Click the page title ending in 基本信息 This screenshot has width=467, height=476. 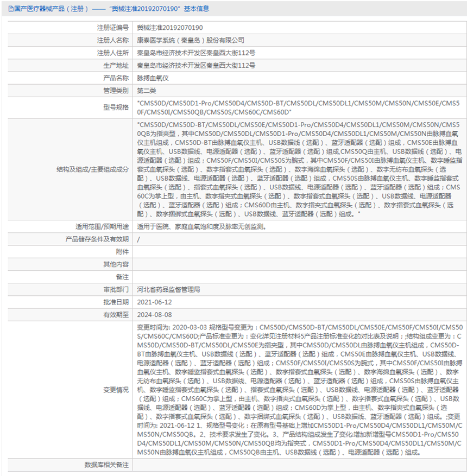(x=112, y=9)
